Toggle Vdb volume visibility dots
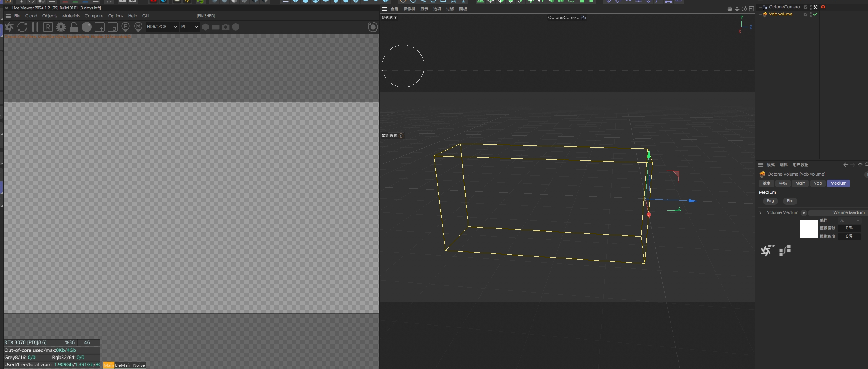Screen dimensions: 868x369 (x=811, y=14)
